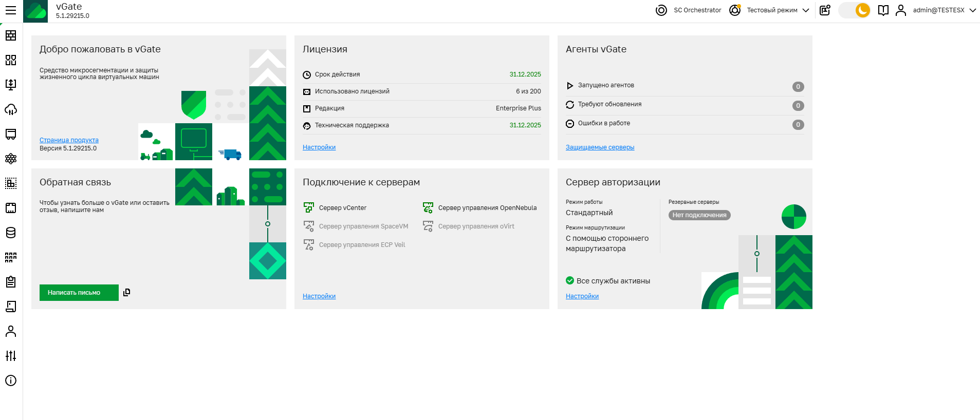Open the hamburger navigation menu
This screenshot has width=980, height=420.
(x=11, y=10)
